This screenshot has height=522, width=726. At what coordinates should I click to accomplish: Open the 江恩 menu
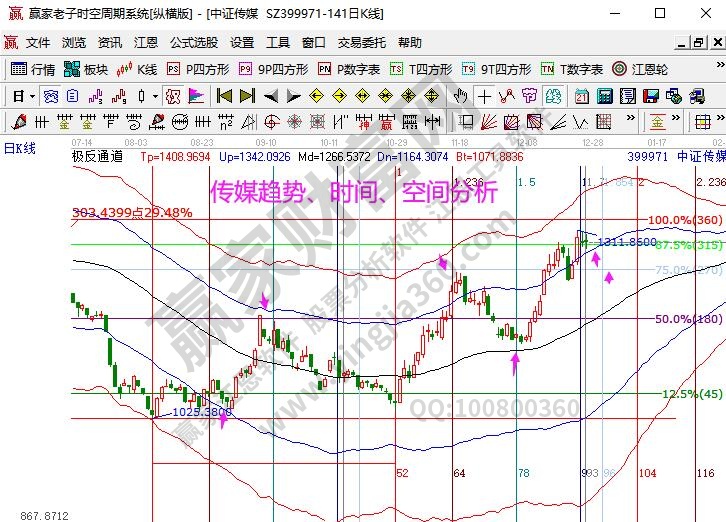pos(146,43)
